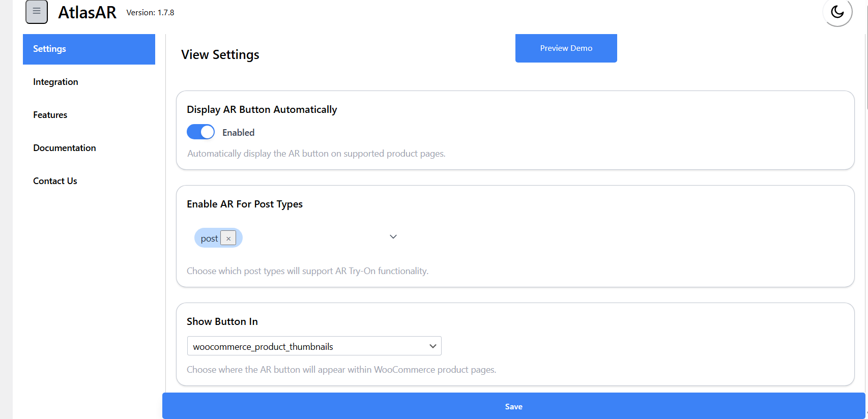
Task: Click the Enabled label beside the switch
Action: click(238, 133)
